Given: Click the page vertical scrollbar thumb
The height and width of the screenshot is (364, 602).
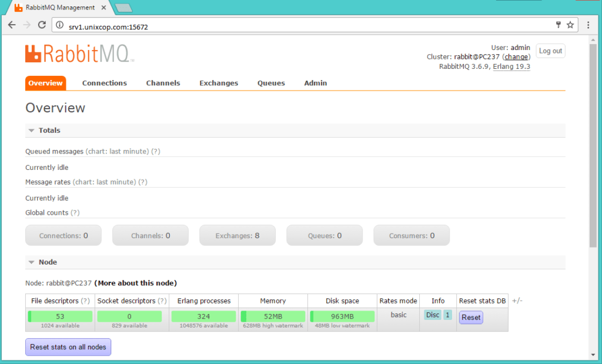Looking at the screenshot, I should pyautogui.click(x=593, y=146).
